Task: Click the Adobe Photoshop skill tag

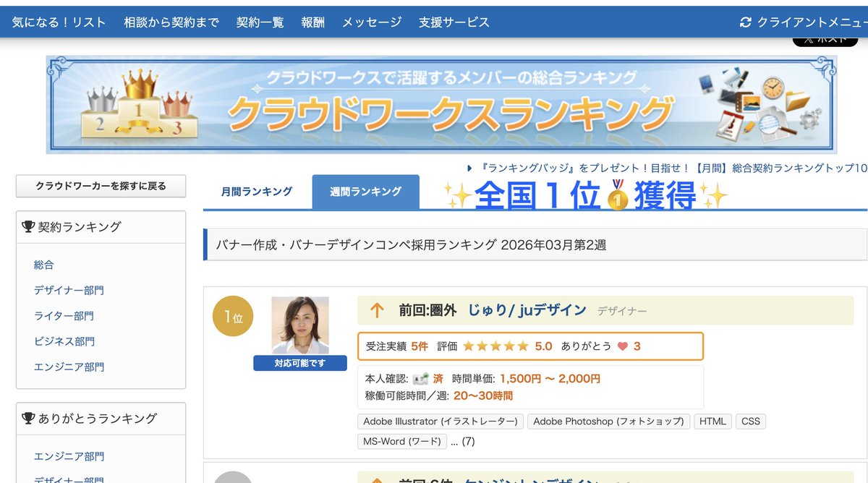Action: pyautogui.click(x=608, y=422)
